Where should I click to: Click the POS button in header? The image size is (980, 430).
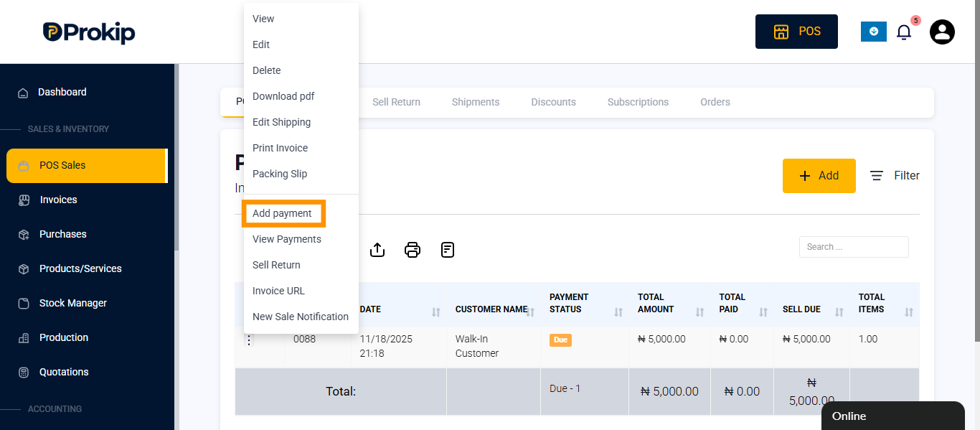point(796,32)
